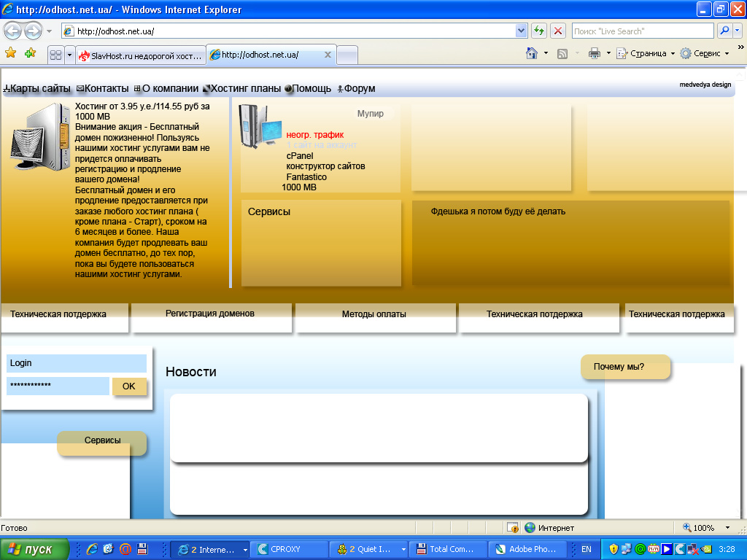Expand the Home button dropdown
The image size is (747, 560).
pyautogui.click(x=546, y=53)
